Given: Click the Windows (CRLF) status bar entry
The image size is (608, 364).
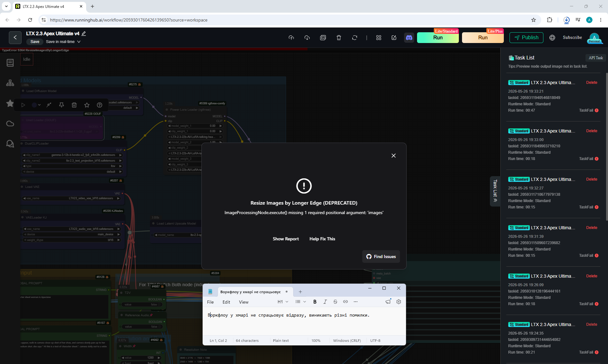Looking at the screenshot, I should (347, 341).
